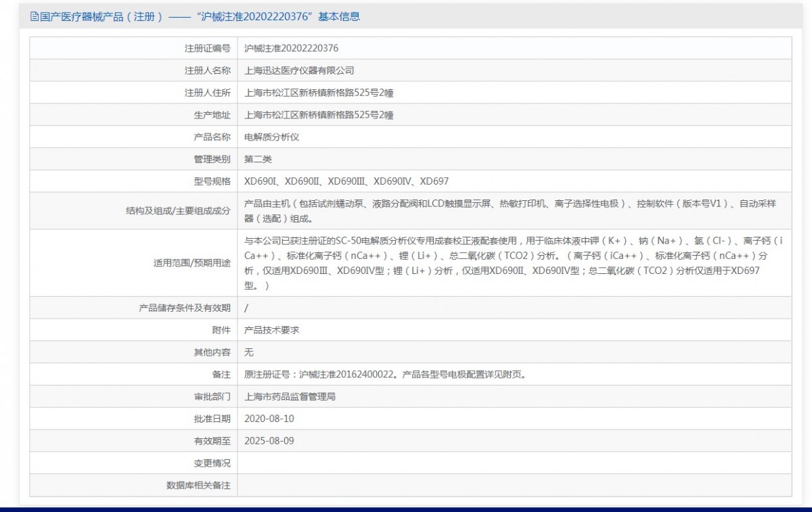Click the 管理类别 label

[x=212, y=159]
